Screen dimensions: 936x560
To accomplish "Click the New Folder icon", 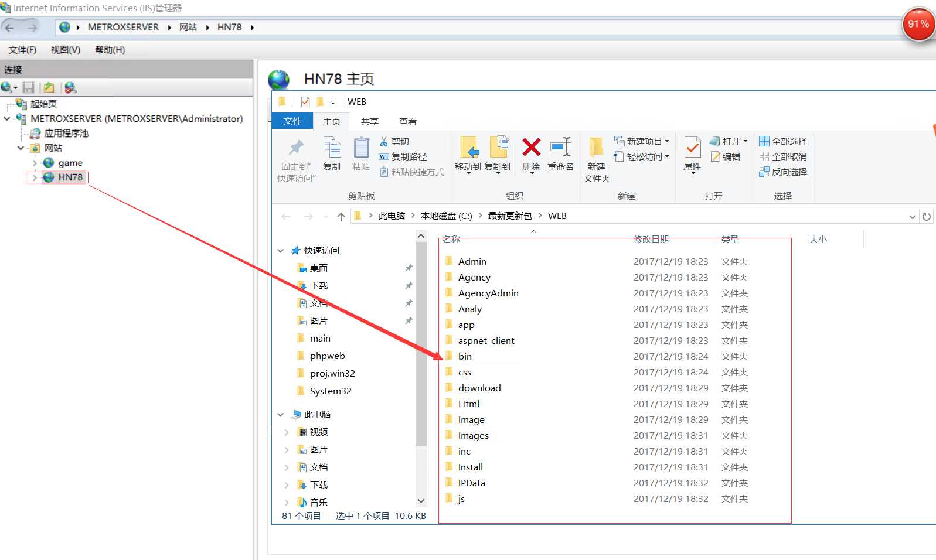I will click(597, 147).
